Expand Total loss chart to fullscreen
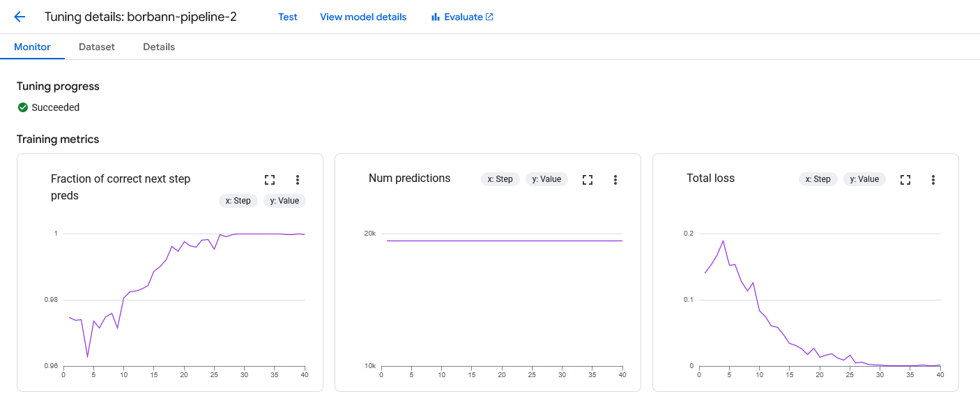 click(x=905, y=179)
